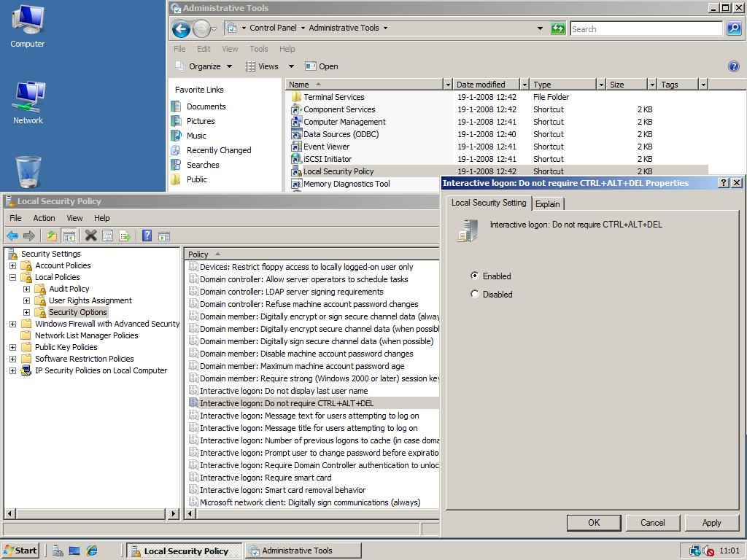
Task: Open the Documents favorite link
Action: (x=206, y=106)
